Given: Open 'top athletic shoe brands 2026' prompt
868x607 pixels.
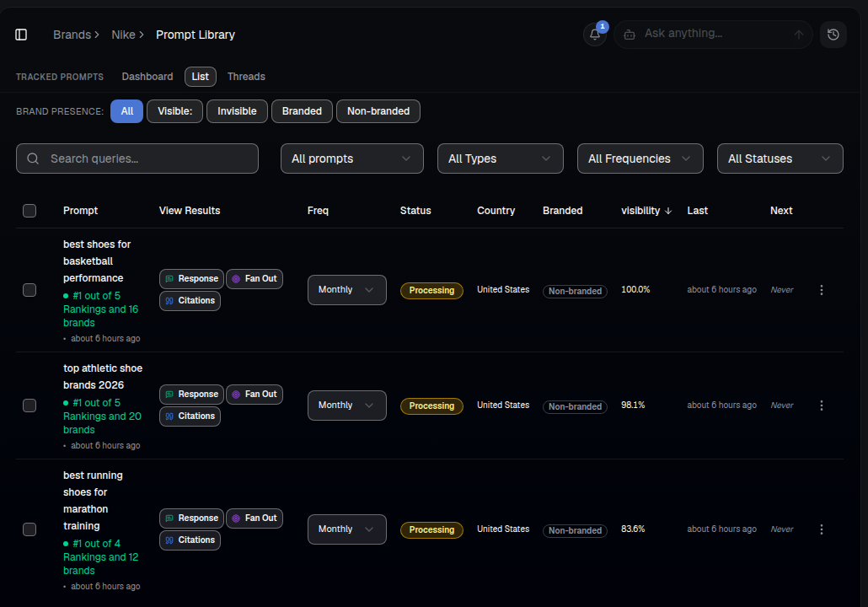Looking at the screenshot, I should pyautogui.click(x=103, y=377).
